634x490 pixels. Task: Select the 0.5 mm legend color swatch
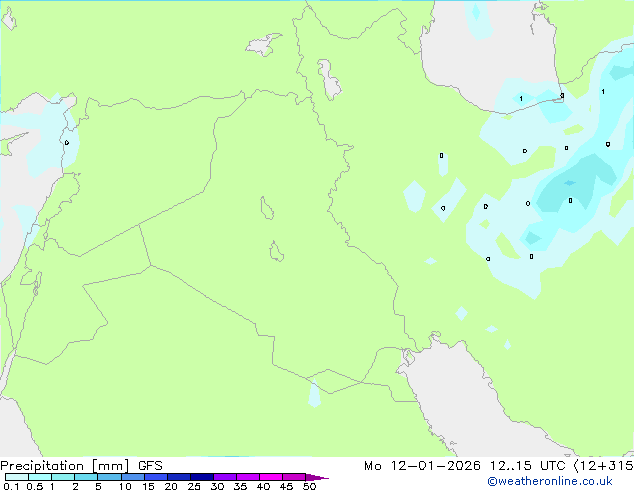pos(40,477)
